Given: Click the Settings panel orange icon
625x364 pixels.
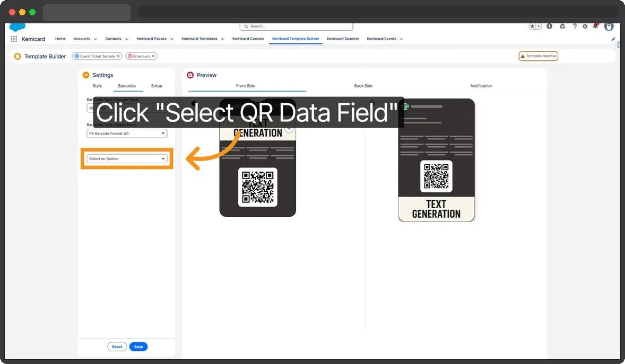Looking at the screenshot, I should (86, 75).
